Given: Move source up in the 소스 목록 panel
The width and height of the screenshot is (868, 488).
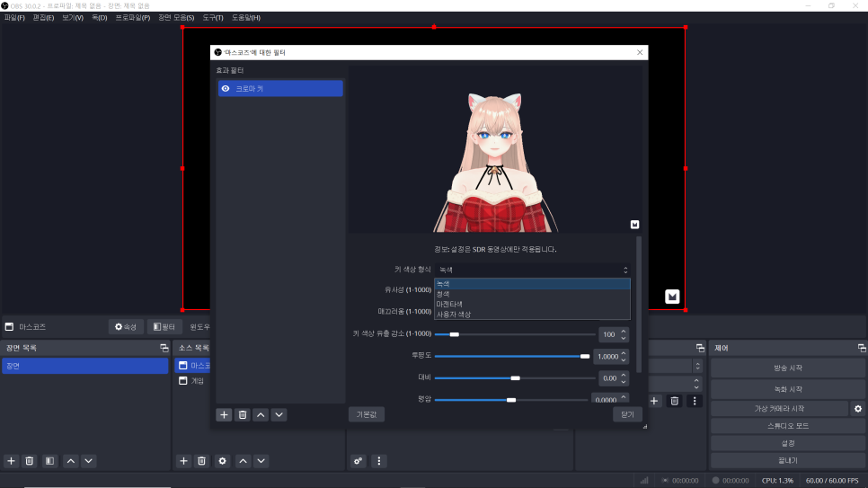Looking at the screenshot, I should click(243, 461).
